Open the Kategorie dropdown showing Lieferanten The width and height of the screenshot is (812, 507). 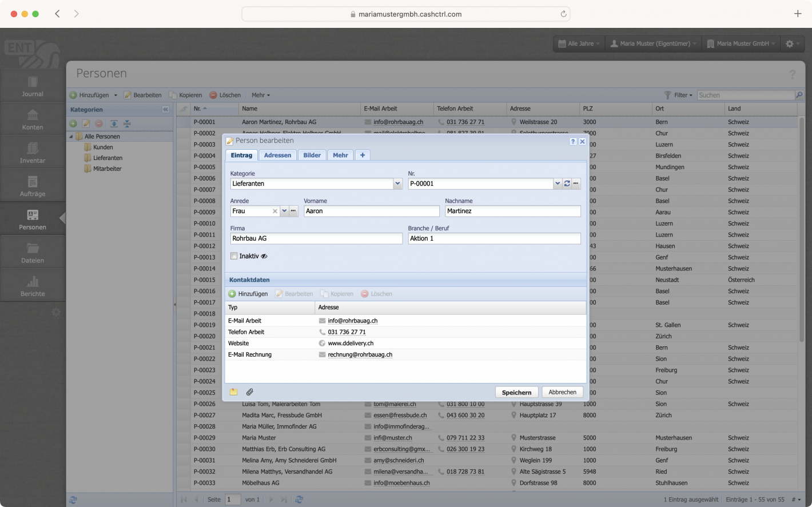397,183
